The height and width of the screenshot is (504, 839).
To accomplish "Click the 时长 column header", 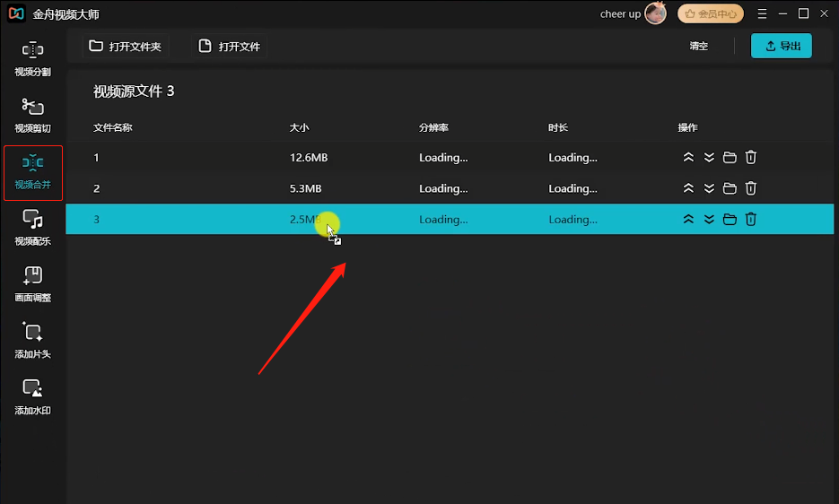I will tap(557, 128).
